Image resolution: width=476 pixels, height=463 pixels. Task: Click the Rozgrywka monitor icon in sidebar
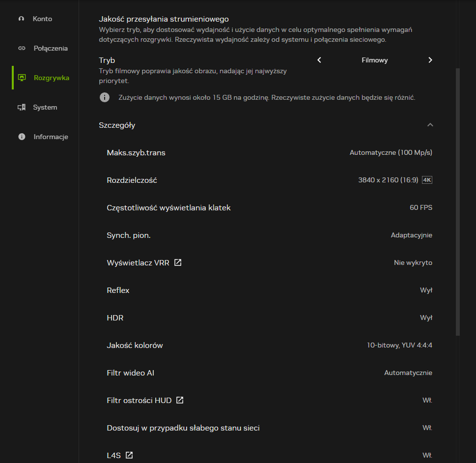(x=21, y=78)
